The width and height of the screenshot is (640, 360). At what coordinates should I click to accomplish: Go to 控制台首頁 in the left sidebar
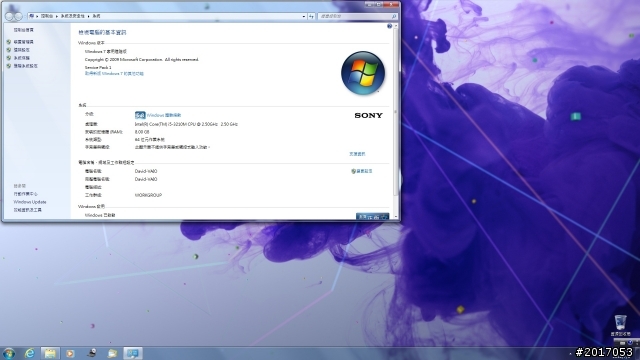pos(24,30)
